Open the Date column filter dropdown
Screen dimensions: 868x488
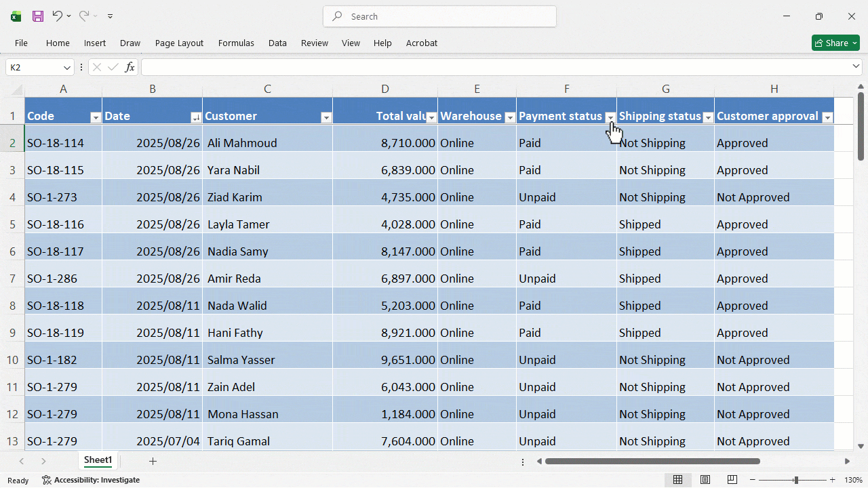[x=196, y=117]
